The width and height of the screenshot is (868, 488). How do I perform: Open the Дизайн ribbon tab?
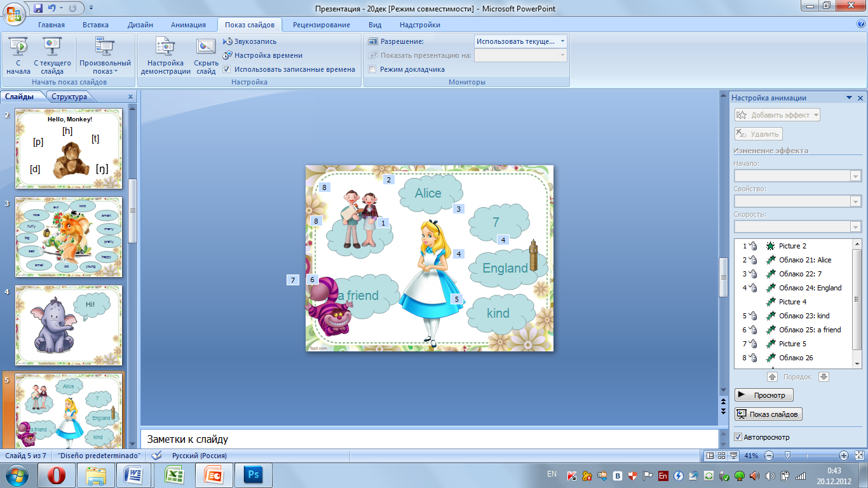tap(140, 25)
